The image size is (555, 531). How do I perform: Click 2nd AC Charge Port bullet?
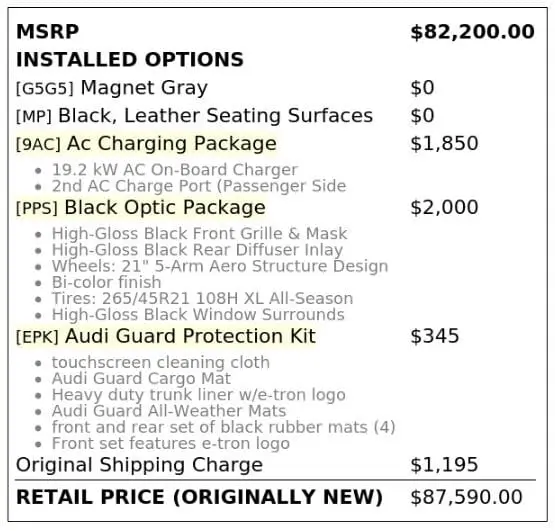coord(199,186)
